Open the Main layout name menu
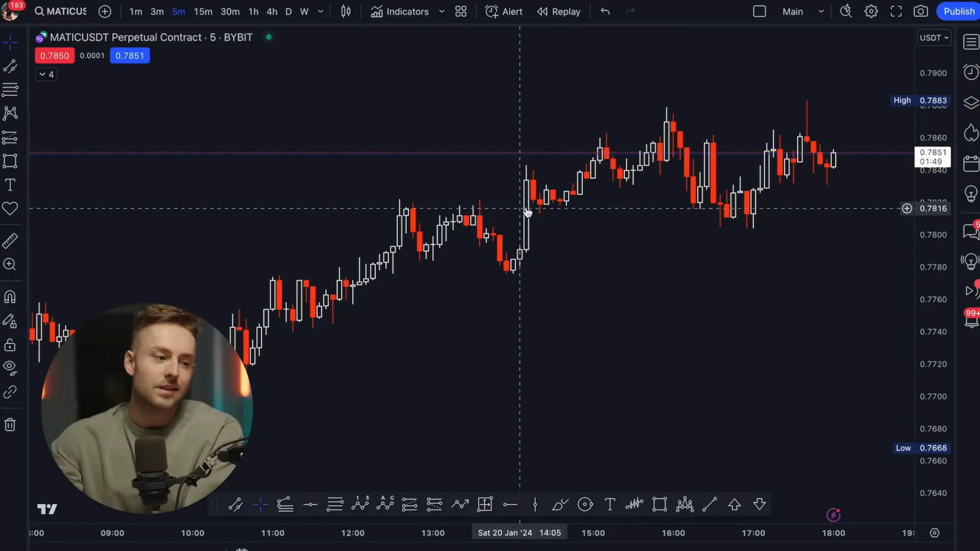This screenshot has width=980, height=551. pyautogui.click(x=793, y=11)
